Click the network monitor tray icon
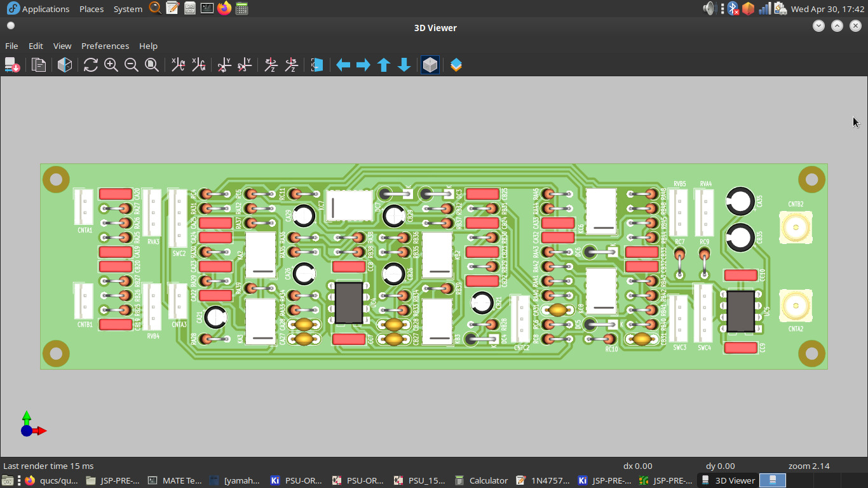The image size is (868, 488). tap(764, 8)
